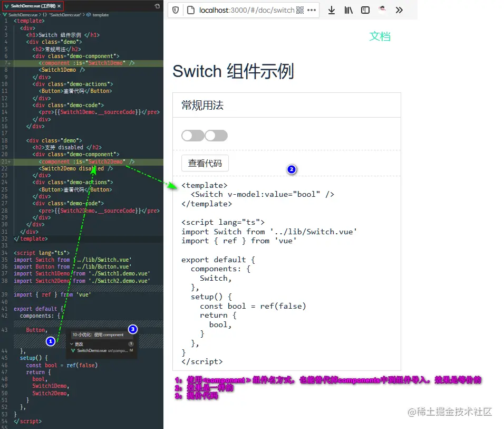The height and width of the screenshot is (429, 504).
Task: Open the toolbar overflow chevrons menu
Action: [399, 11]
